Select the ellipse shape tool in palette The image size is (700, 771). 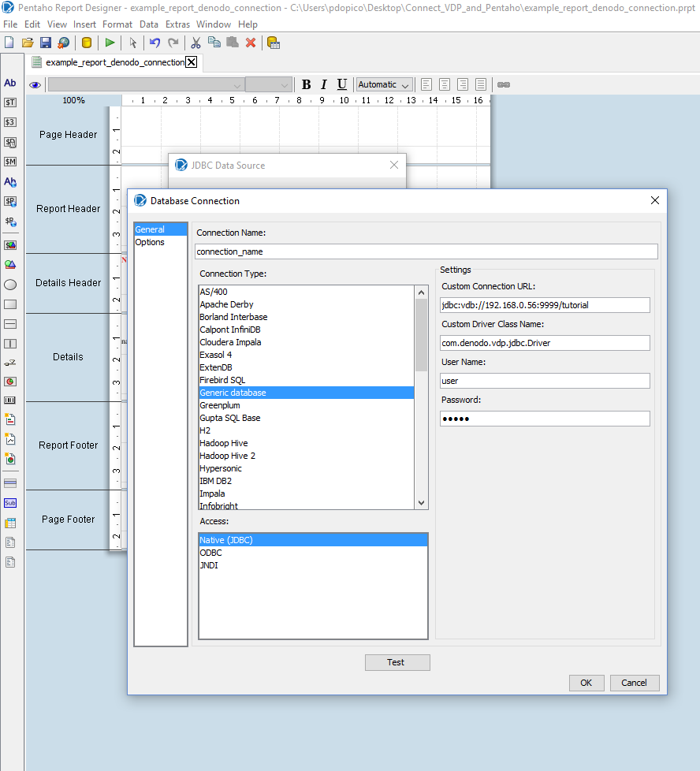[10, 285]
